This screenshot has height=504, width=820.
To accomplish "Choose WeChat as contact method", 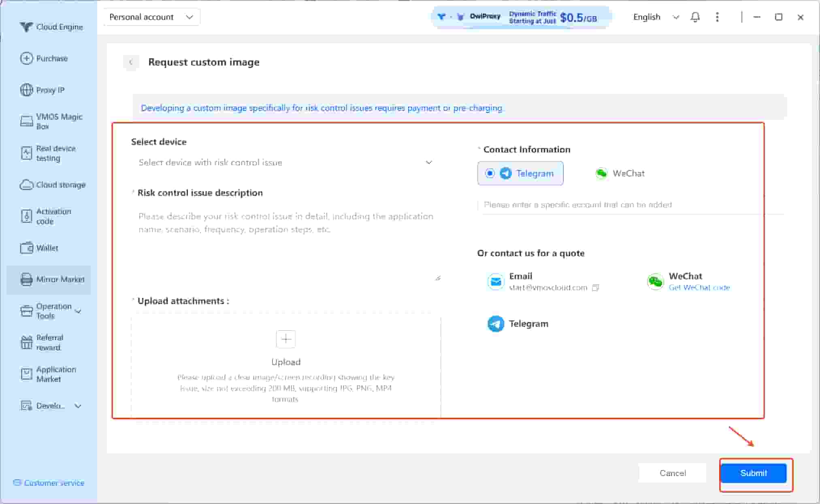I will click(x=620, y=173).
